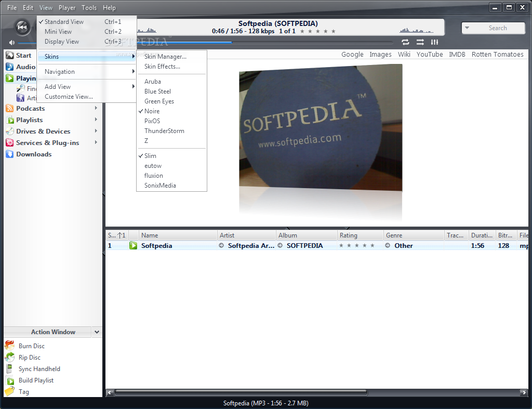532x409 pixels.
Task: Click the Search input field
Action: [x=498, y=28]
